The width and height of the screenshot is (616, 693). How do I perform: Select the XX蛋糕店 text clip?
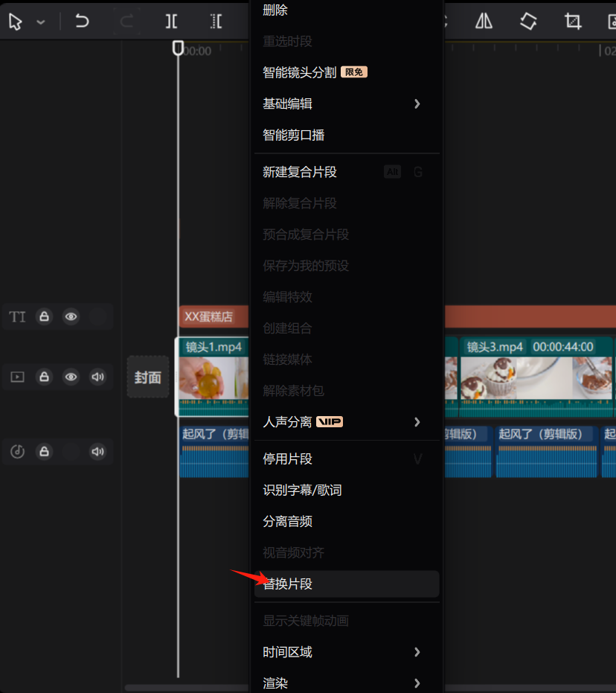click(x=214, y=316)
